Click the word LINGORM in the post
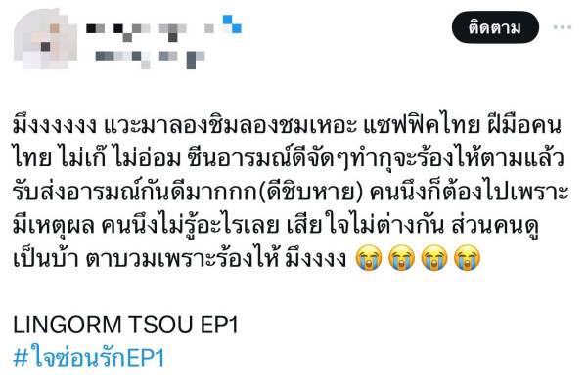Screen dimensions: 587x392 point(67,324)
